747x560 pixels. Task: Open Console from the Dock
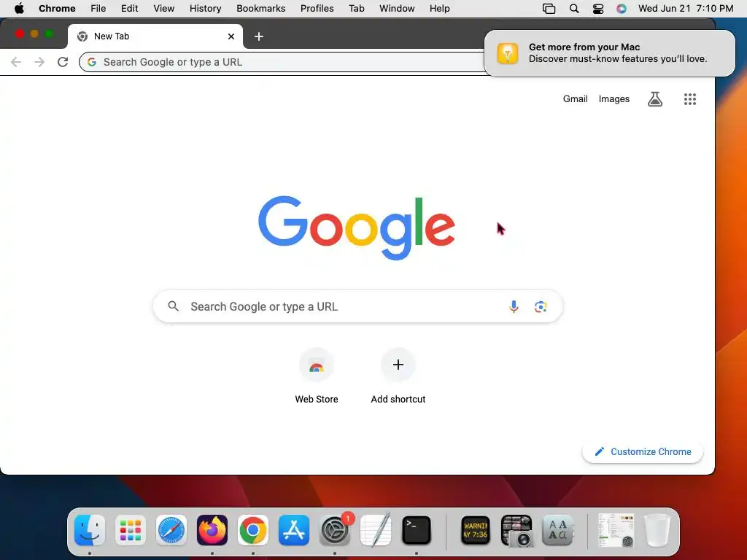click(x=476, y=530)
